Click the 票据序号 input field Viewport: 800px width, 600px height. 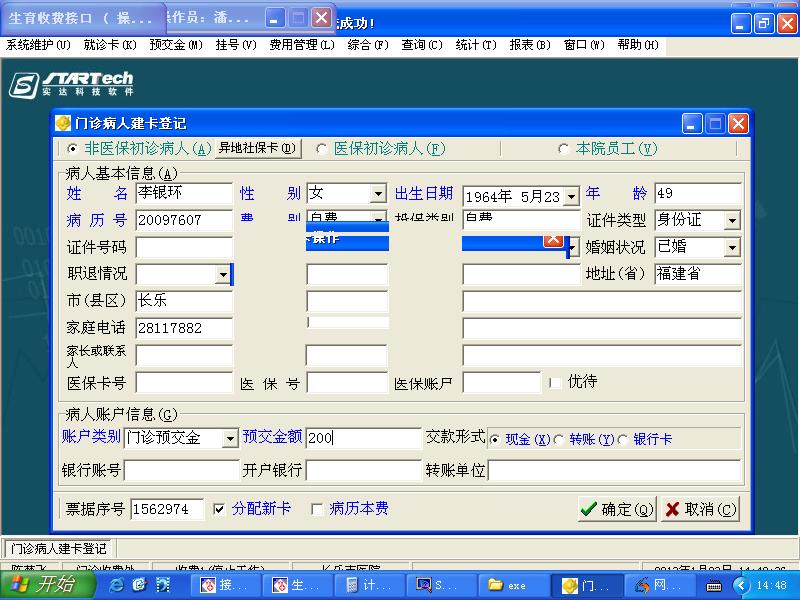[x=167, y=509]
